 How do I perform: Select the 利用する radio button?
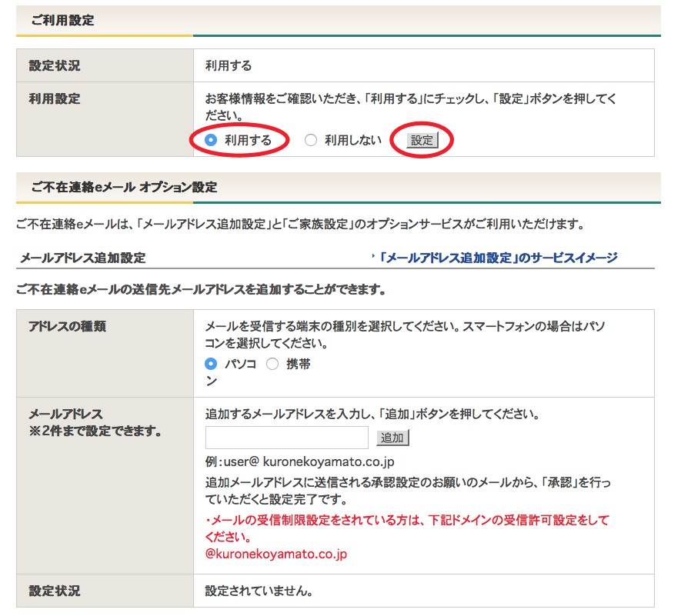(x=212, y=140)
